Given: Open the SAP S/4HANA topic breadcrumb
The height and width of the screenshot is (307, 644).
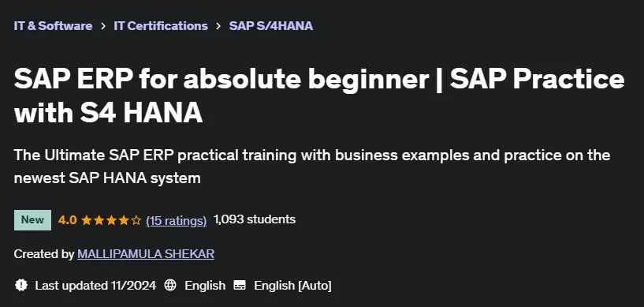Looking at the screenshot, I should 271,26.
